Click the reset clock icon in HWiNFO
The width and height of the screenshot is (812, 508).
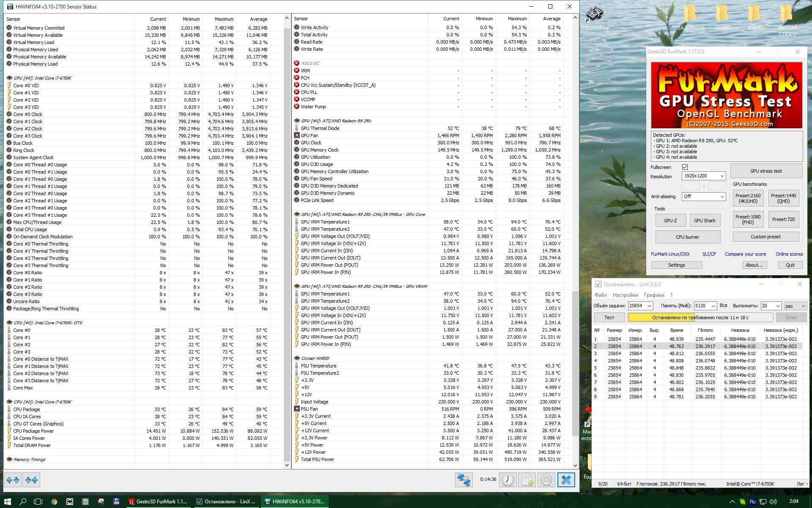click(507, 480)
